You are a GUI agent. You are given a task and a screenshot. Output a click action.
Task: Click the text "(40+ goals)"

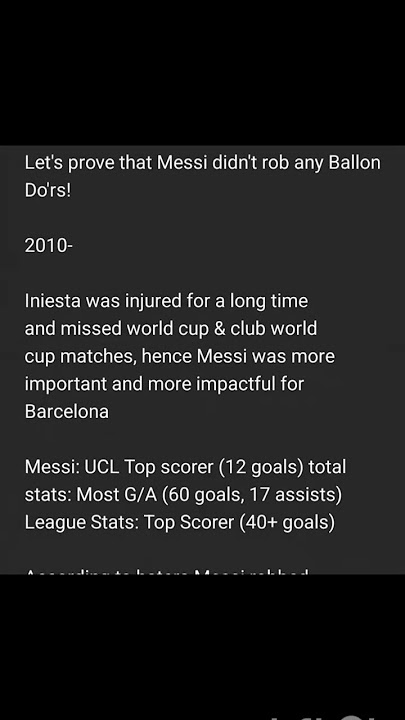[x=287, y=522]
